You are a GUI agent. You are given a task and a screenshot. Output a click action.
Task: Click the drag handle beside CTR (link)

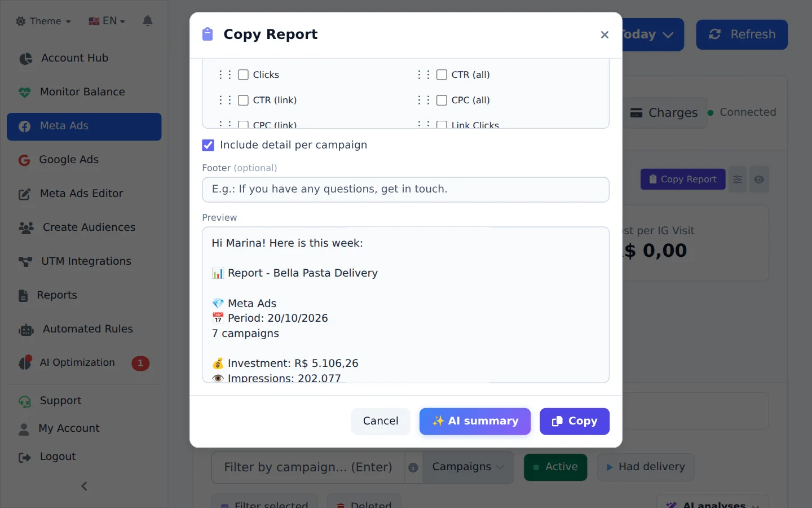pyautogui.click(x=224, y=100)
